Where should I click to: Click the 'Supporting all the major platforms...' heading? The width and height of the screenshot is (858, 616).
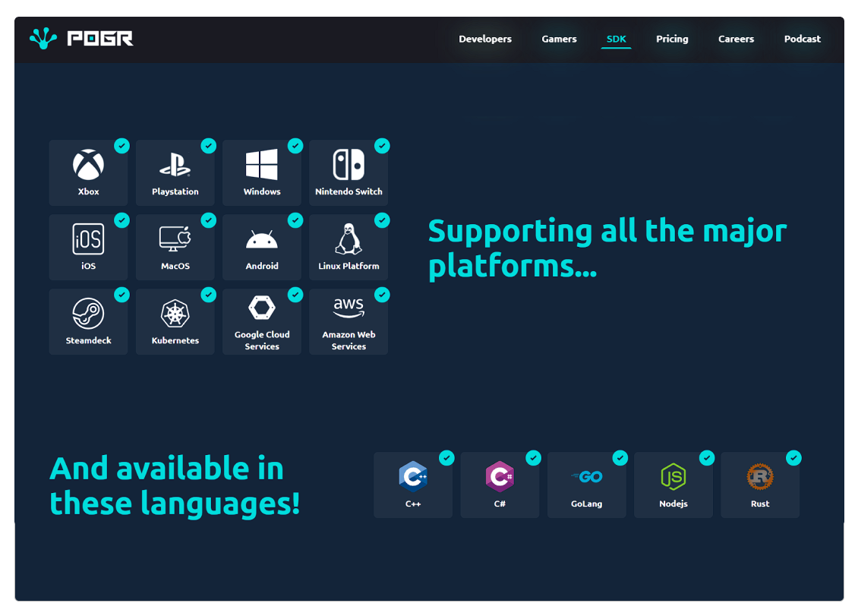607,248
